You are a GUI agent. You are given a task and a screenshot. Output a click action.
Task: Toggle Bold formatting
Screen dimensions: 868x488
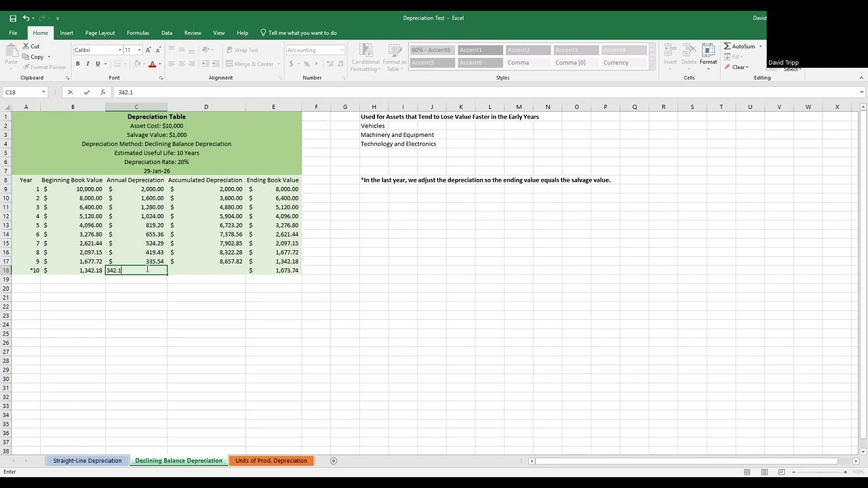(x=77, y=64)
